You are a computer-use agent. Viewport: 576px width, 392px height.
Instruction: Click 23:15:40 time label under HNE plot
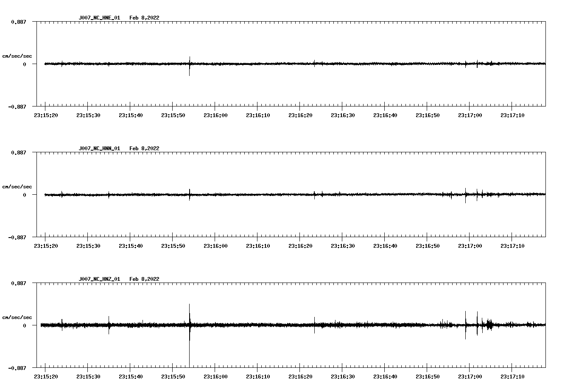tap(131, 115)
